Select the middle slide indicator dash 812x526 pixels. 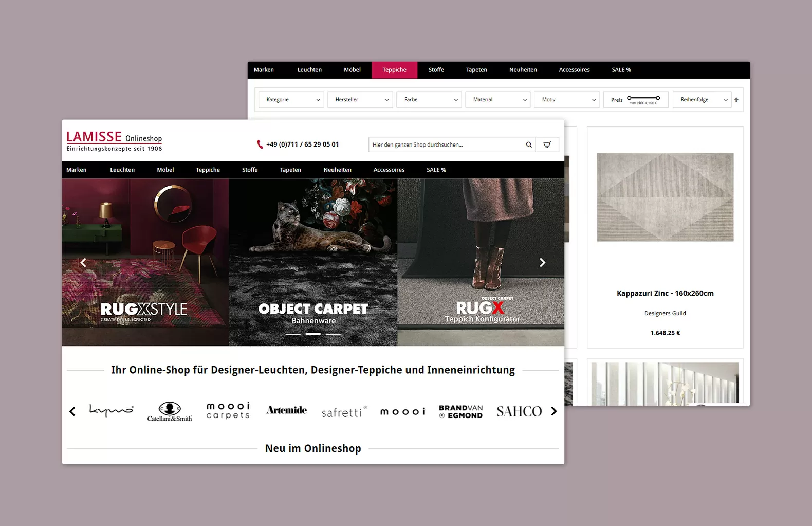point(313,334)
